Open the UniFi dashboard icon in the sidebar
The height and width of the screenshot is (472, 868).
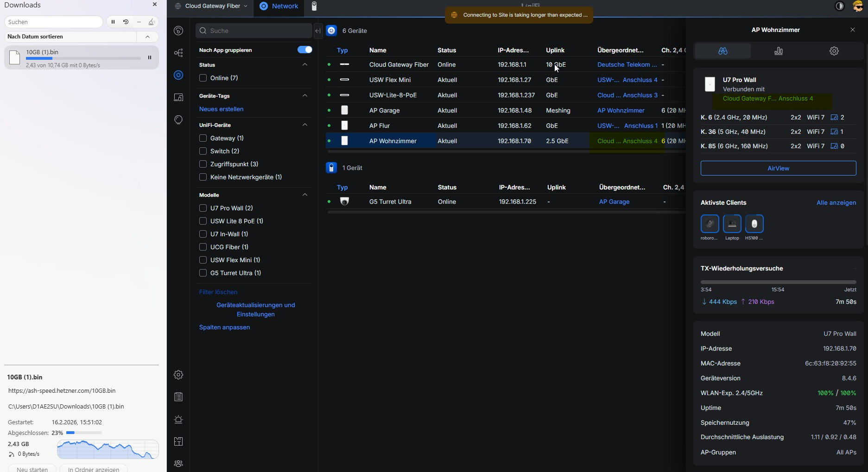pyautogui.click(x=178, y=31)
